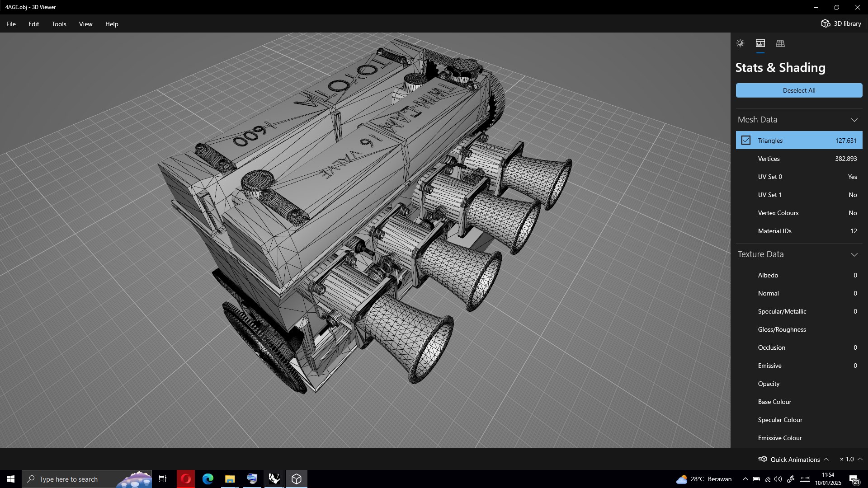The height and width of the screenshot is (488, 868).
Task: Select the Stats & Shading panel icon
Action: [760, 43]
